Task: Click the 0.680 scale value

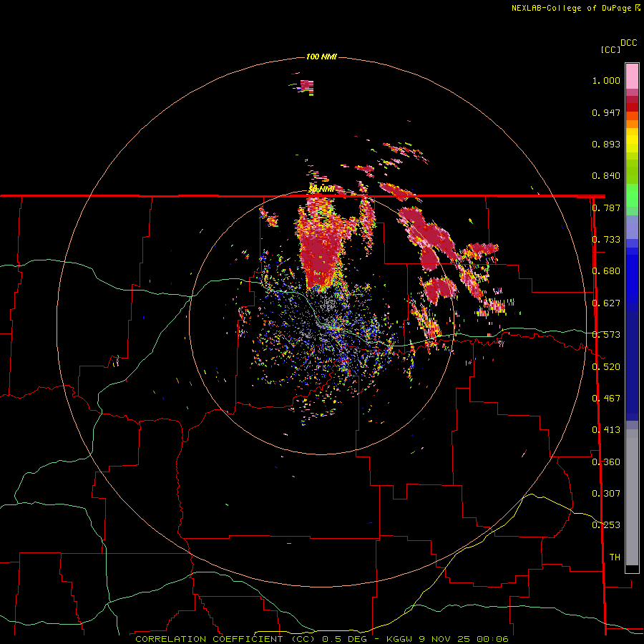Action: (x=606, y=271)
